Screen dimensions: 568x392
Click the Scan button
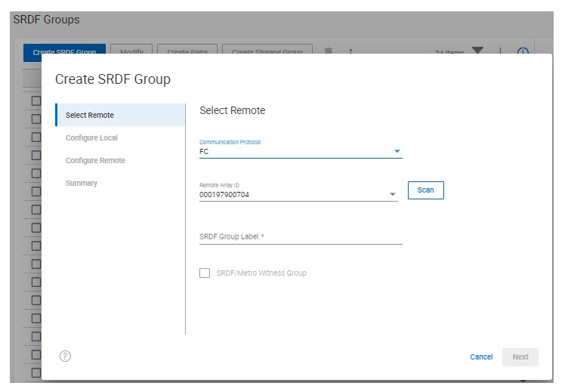pos(425,190)
